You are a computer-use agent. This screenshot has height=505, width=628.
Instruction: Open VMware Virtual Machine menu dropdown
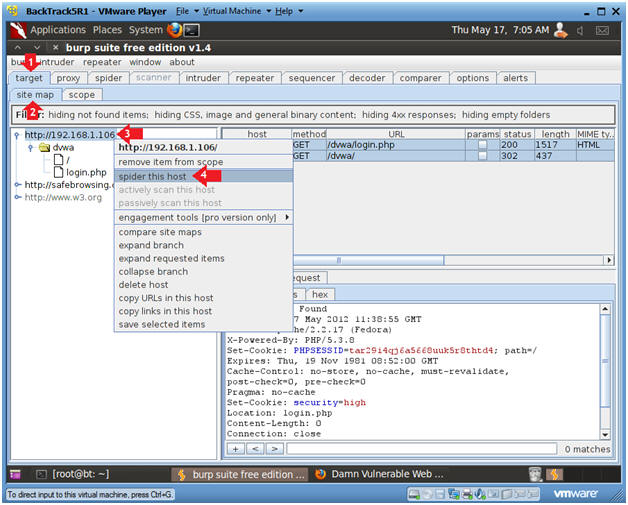coord(237,11)
